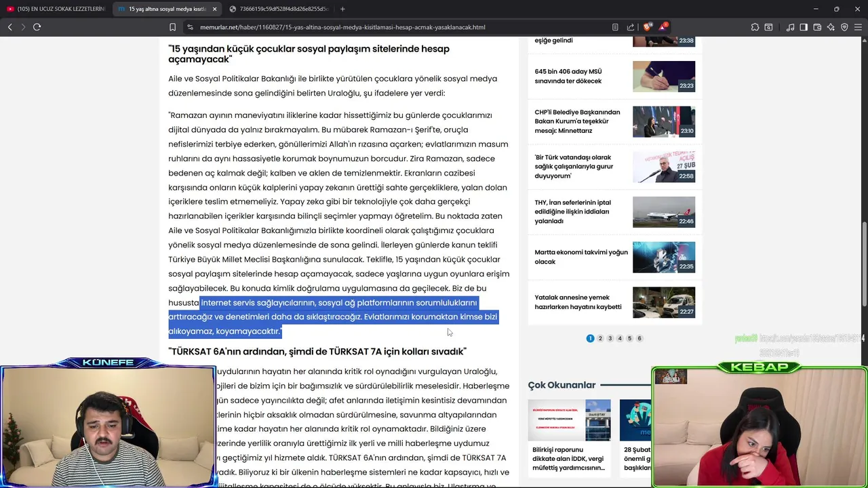The width and height of the screenshot is (868, 488).
Task: Open the browser hamburger menu
Action: [x=858, y=27]
